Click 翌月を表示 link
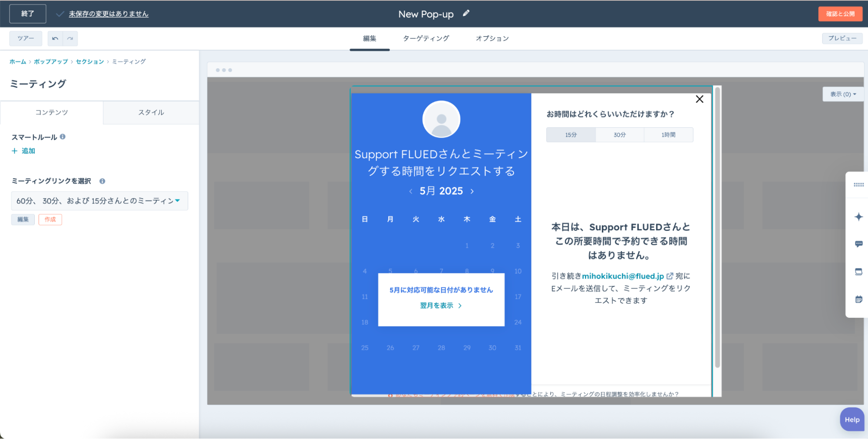The width and height of the screenshot is (868, 439). (441, 306)
